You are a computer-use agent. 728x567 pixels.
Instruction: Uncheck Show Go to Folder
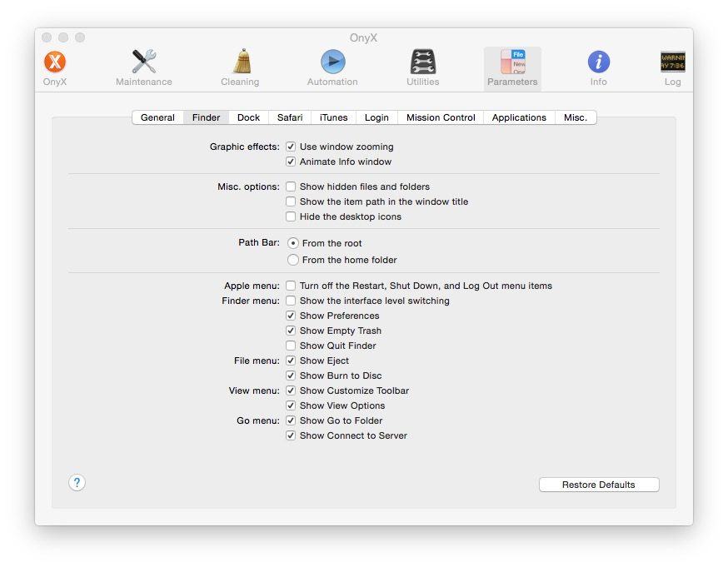291,420
